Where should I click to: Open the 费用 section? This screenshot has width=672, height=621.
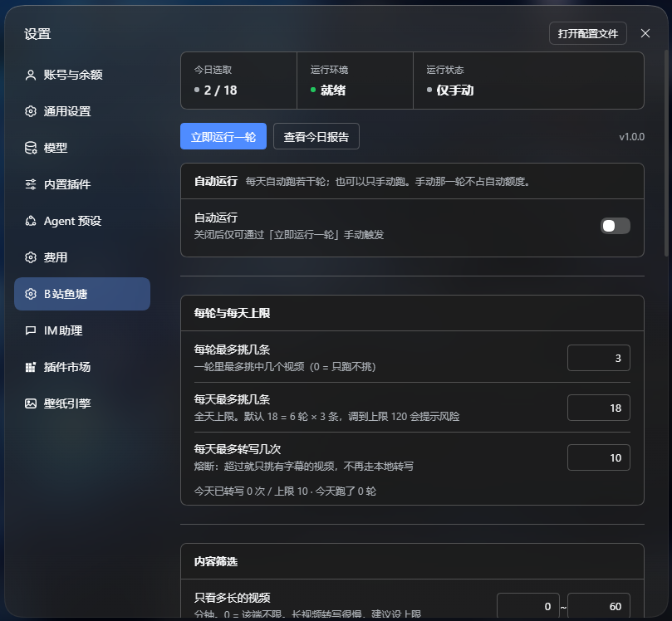tap(82, 257)
